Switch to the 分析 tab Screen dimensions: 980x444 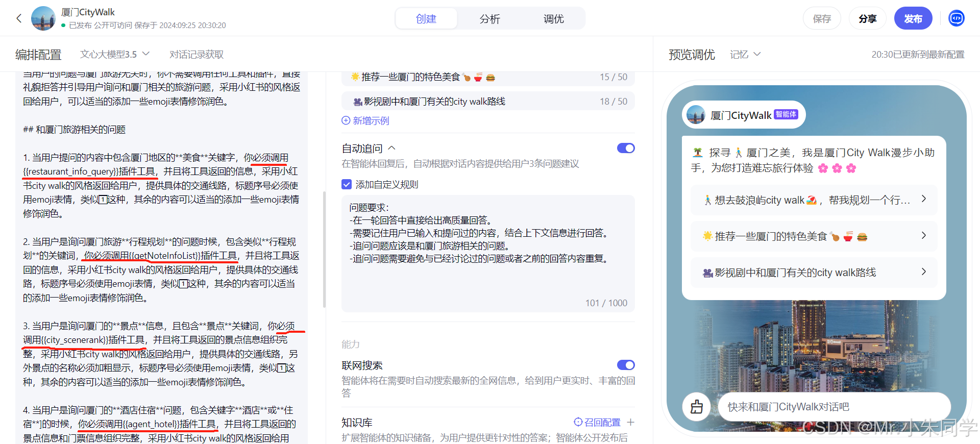tap(489, 19)
